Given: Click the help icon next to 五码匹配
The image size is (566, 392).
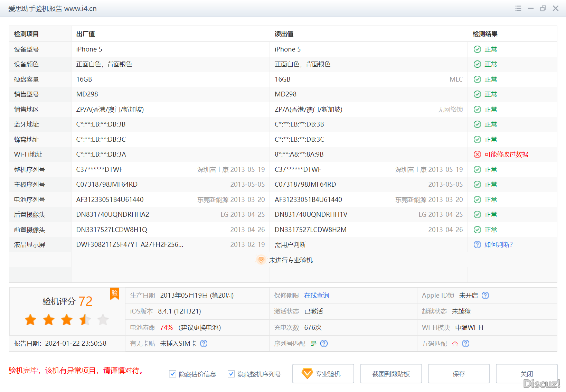Looking at the screenshot, I should pos(465,344).
